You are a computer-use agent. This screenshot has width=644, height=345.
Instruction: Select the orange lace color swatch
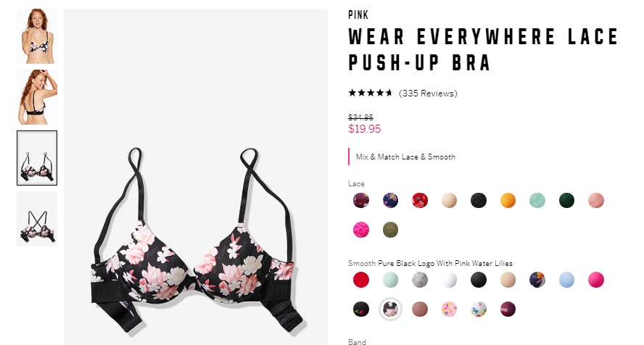(508, 201)
